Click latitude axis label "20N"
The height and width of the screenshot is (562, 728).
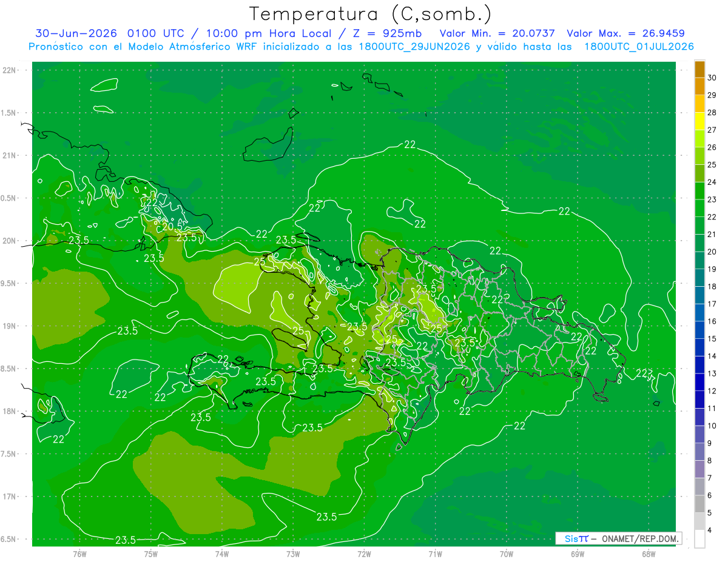tap(10, 241)
